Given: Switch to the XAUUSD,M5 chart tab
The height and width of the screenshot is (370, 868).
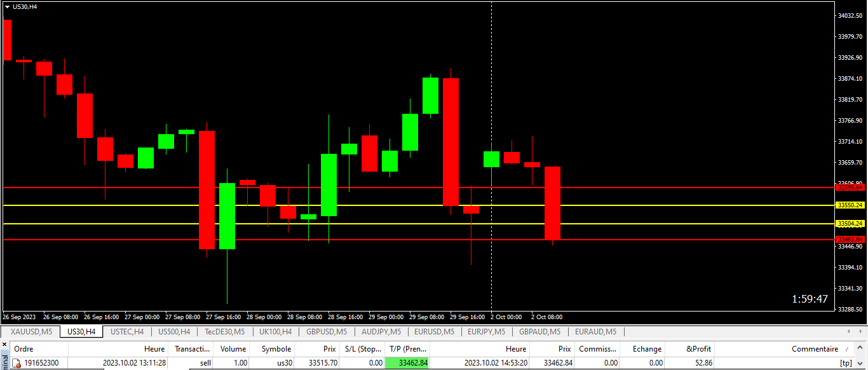Looking at the screenshot, I should coord(32,332).
